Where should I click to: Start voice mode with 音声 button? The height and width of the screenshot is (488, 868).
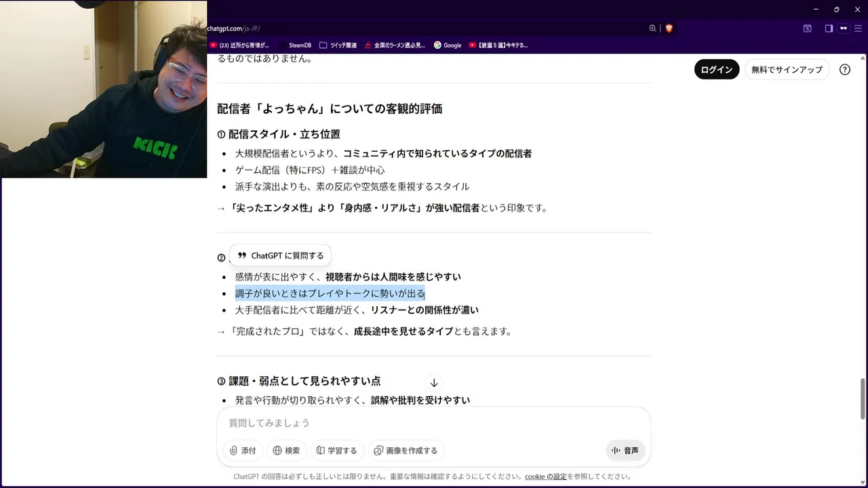625,450
